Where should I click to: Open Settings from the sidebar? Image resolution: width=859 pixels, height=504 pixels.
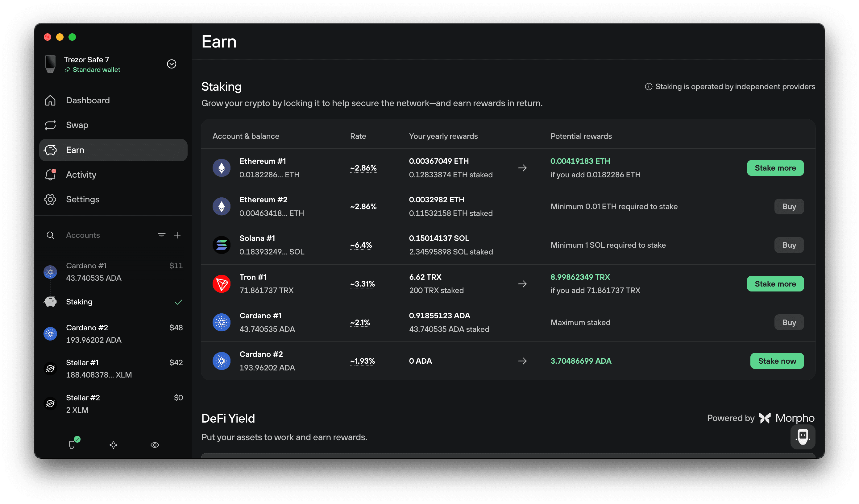[113, 199]
